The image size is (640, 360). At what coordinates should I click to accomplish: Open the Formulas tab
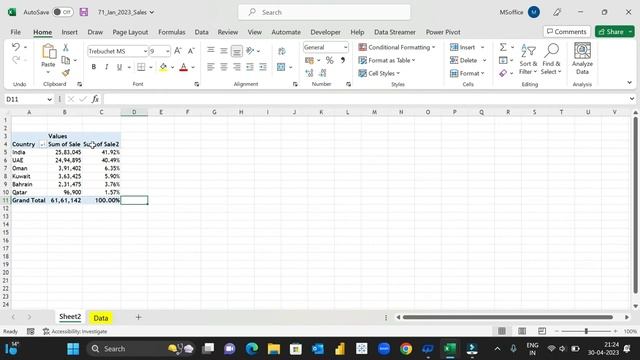pyautogui.click(x=171, y=32)
